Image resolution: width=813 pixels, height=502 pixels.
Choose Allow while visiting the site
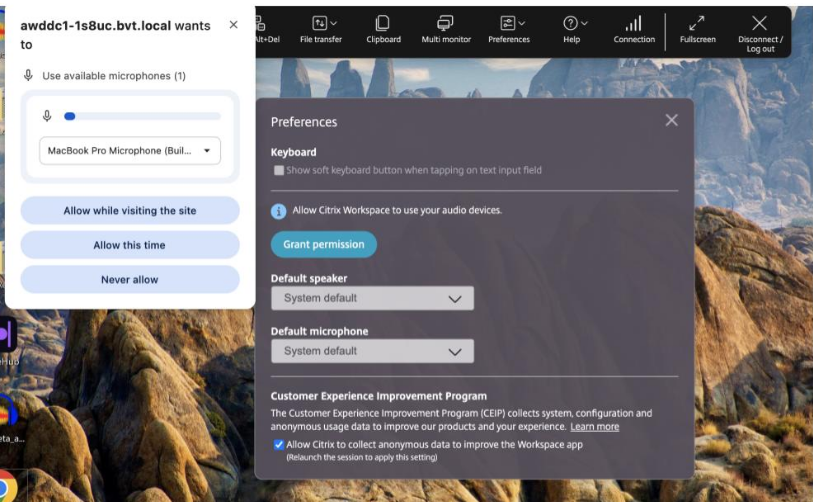click(x=130, y=211)
